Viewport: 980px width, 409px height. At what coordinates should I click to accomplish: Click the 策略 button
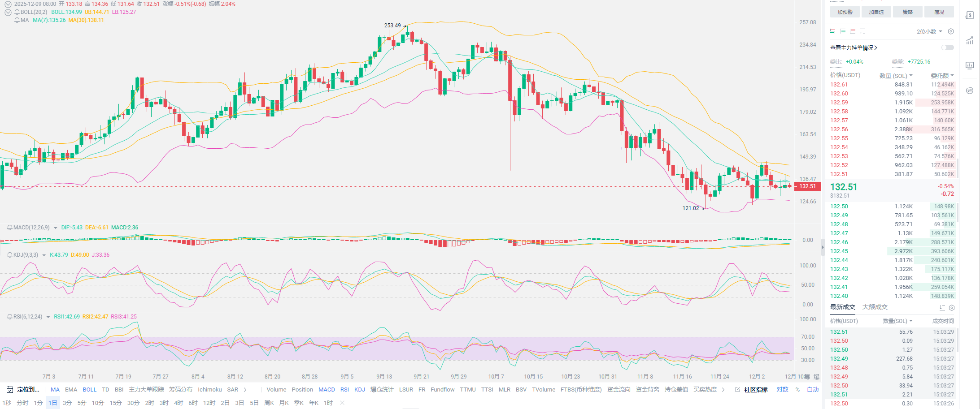pyautogui.click(x=907, y=12)
